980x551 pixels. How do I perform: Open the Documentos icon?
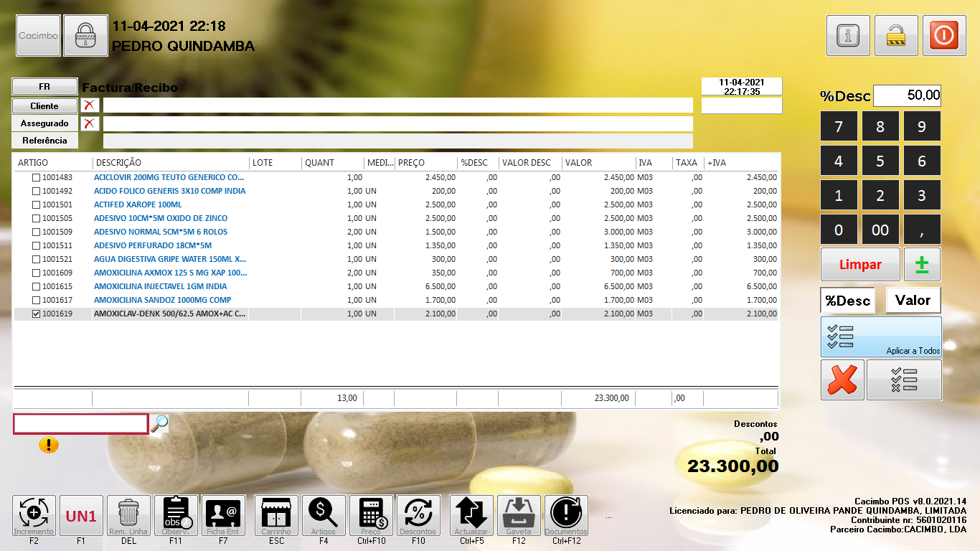pyautogui.click(x=566, y=515)
